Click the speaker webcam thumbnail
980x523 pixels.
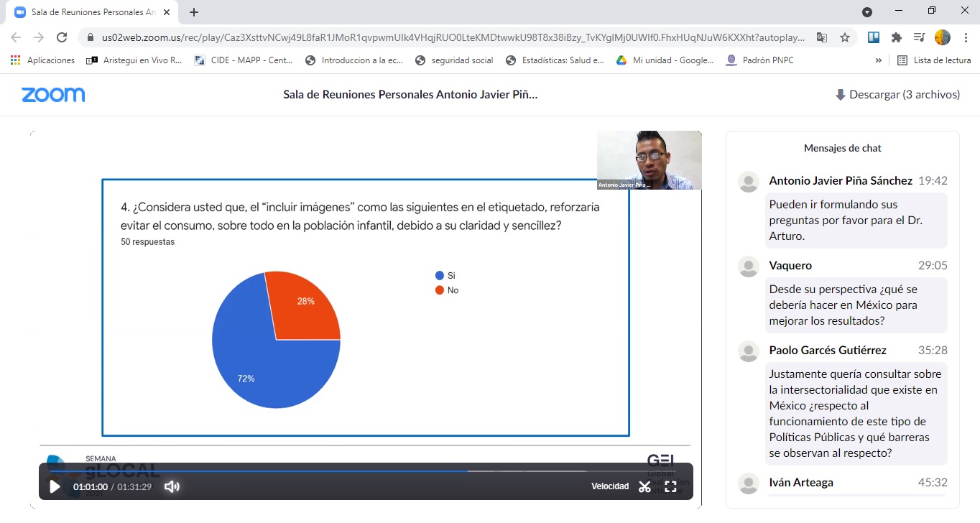click(x=650, y=160)
